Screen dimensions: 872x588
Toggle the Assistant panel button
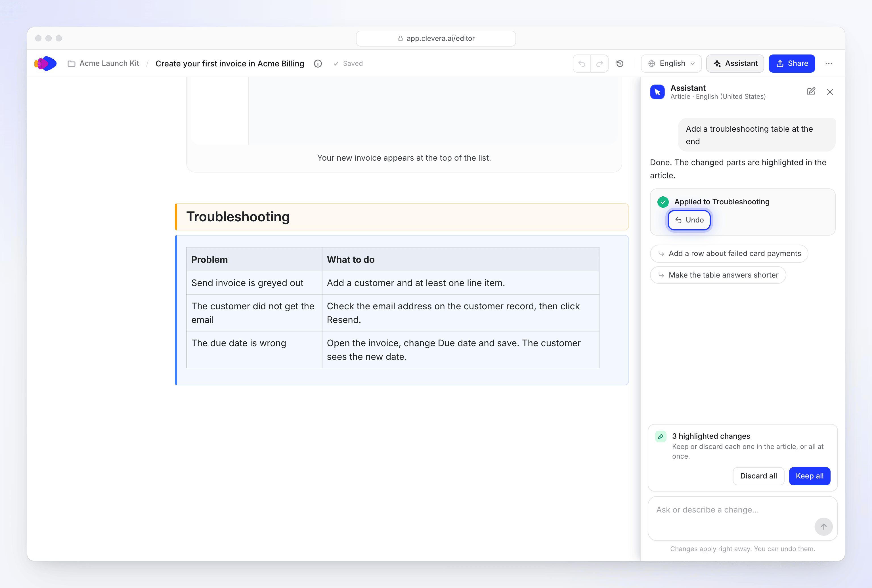coord(735,63)
